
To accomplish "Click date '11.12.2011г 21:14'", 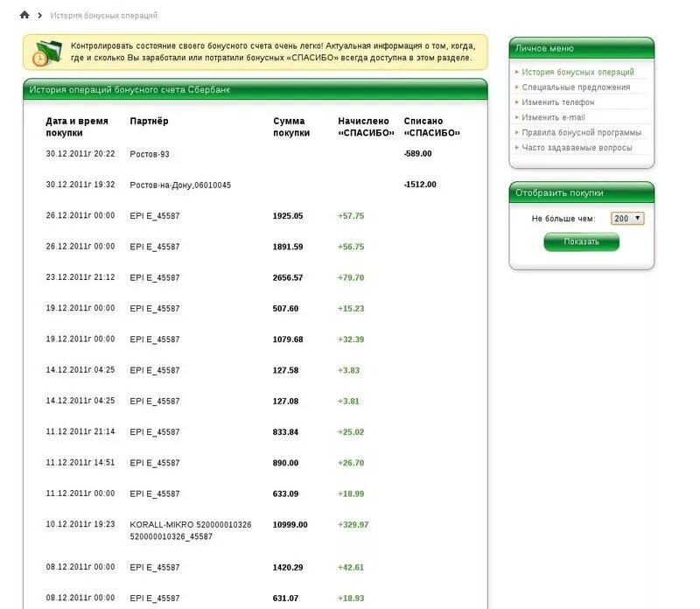I will click(80, 431).
